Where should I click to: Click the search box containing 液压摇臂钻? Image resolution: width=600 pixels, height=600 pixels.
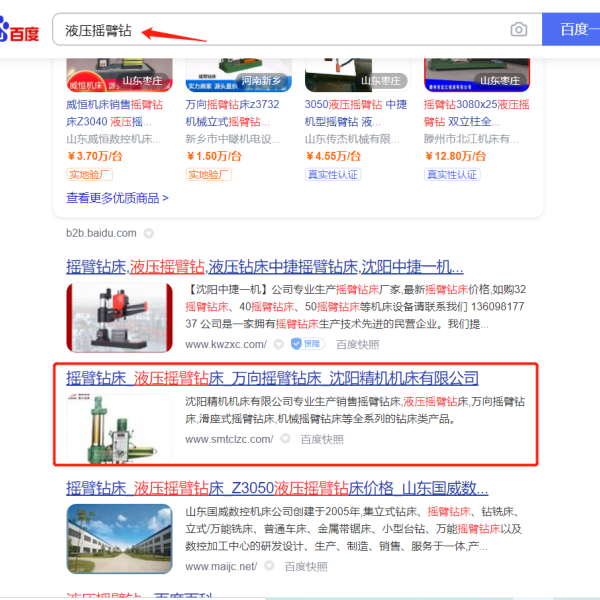point(297,29)
